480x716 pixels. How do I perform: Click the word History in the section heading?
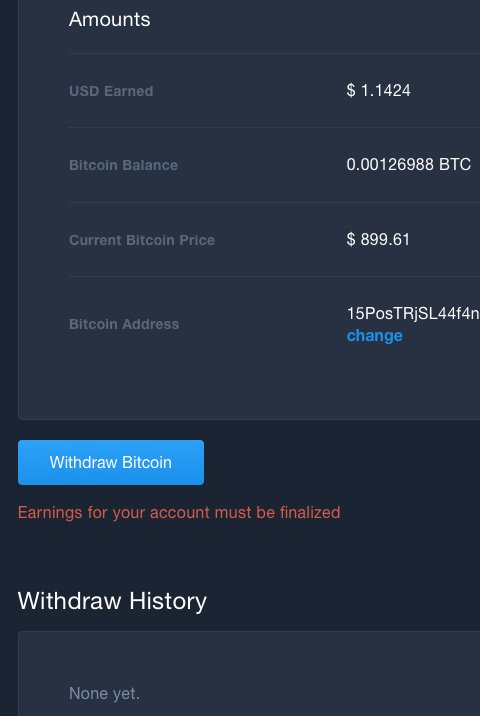click(168, 600)
